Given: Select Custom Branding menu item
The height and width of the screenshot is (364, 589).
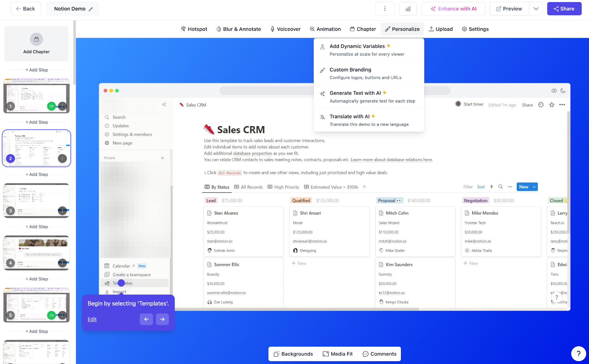Looking at the screenshot, I should click(369, 74).
